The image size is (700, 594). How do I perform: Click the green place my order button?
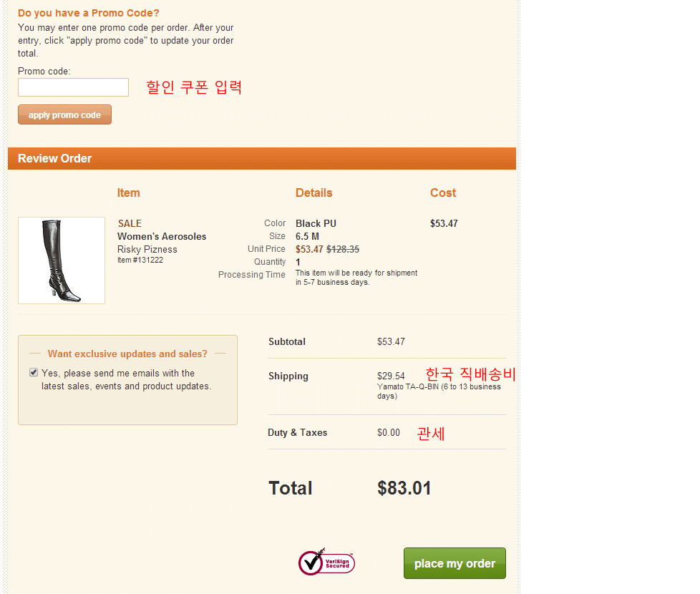(x=454, y=563)
